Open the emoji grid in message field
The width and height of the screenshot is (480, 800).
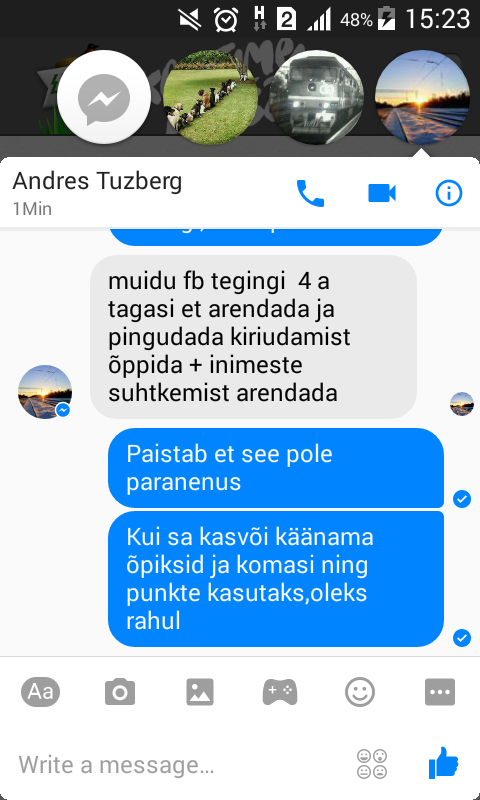click(372, 764)
